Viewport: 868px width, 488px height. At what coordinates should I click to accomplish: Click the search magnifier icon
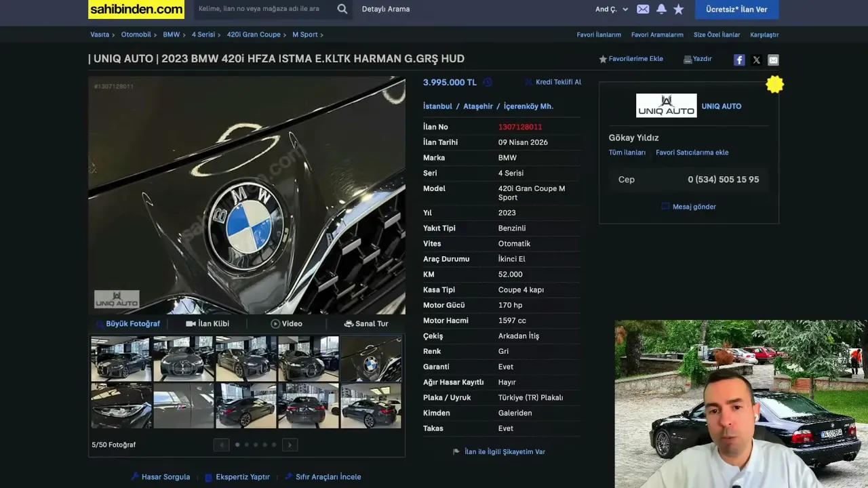(x=342, y=9)
